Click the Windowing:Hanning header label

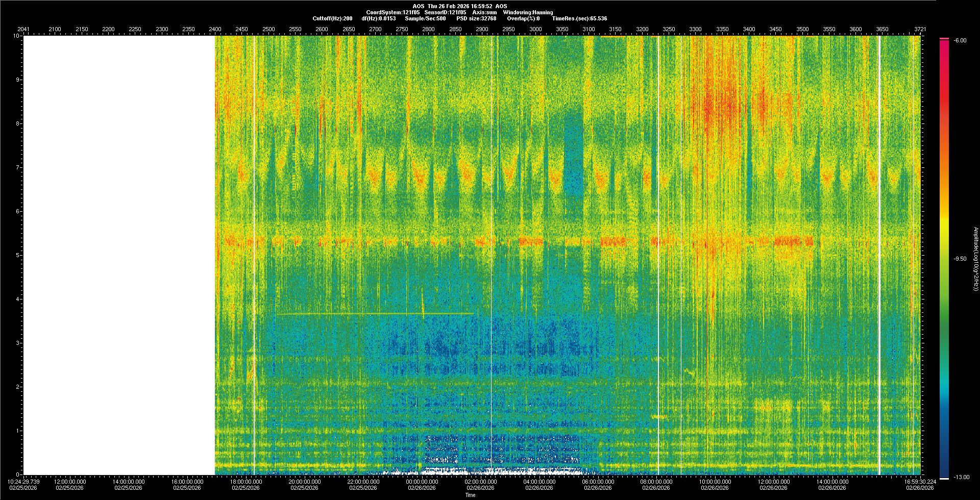[x=527, y=12]
